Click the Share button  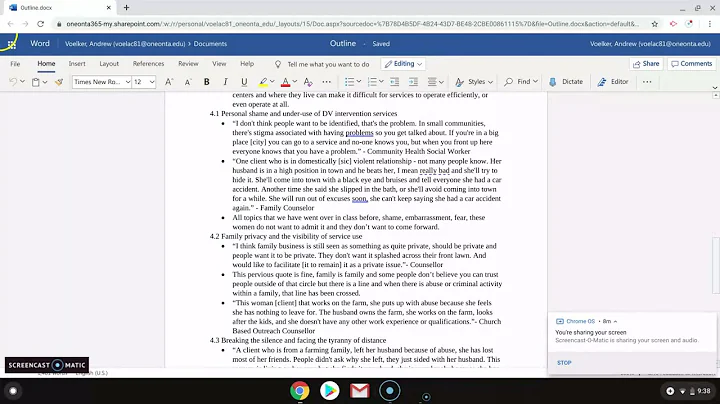coord(646,64)
